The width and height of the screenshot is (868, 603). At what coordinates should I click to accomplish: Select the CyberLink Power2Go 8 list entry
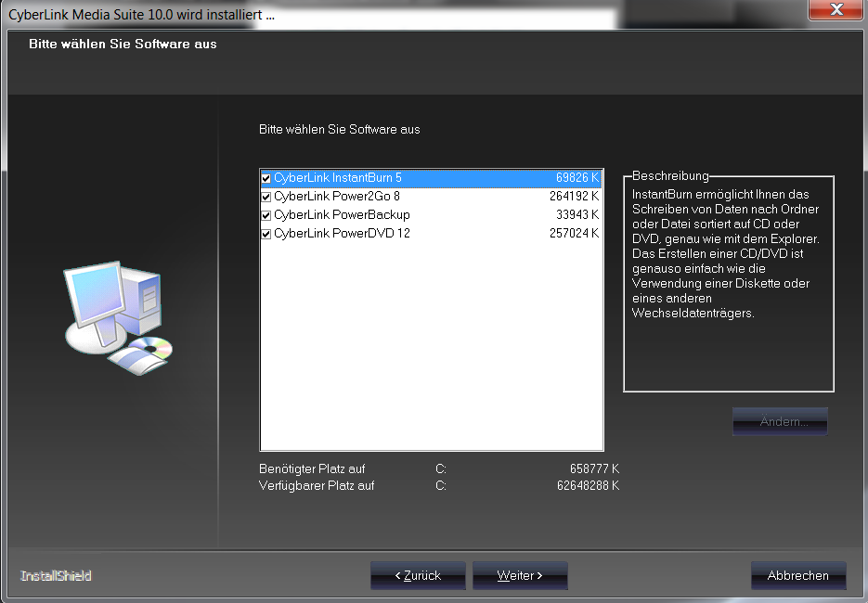coord(337,197)
